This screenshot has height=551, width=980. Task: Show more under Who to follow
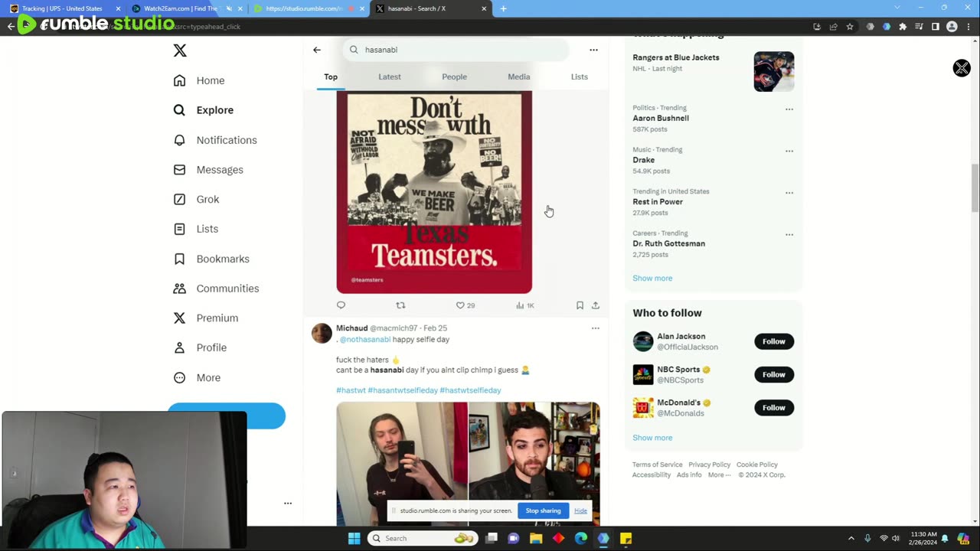click(652, 438)
